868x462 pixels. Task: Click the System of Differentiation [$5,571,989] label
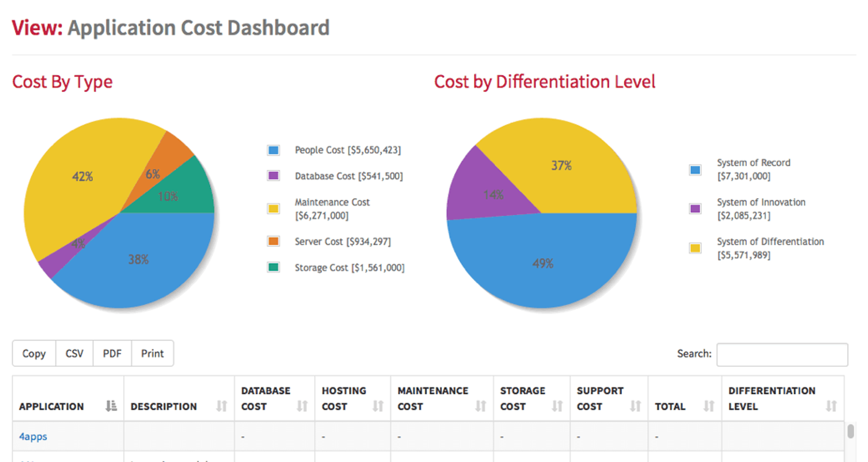tap(770, 248)
